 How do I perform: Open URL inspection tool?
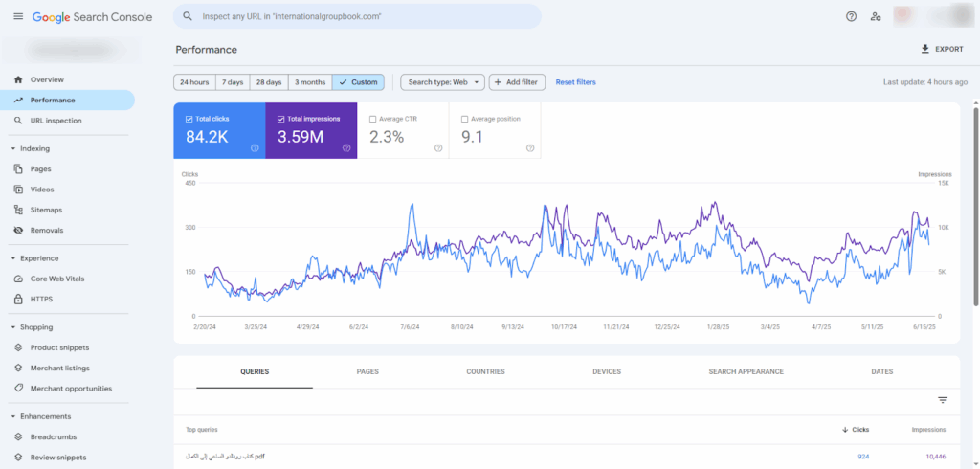(56, 121)
